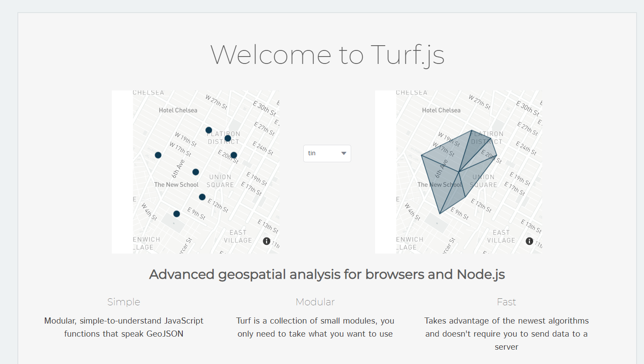Click the E 30th St label on the right map
644x364 pixels.
(x=527, y=108)
